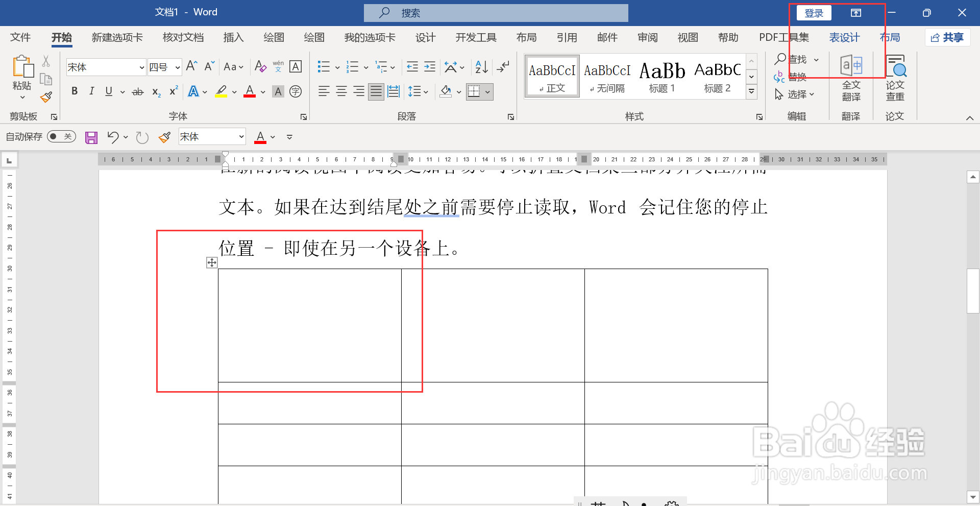Screen dimensions: 980x506
Task: Open the 宋体 font name dropdown
Action: (x=141, y=67)
